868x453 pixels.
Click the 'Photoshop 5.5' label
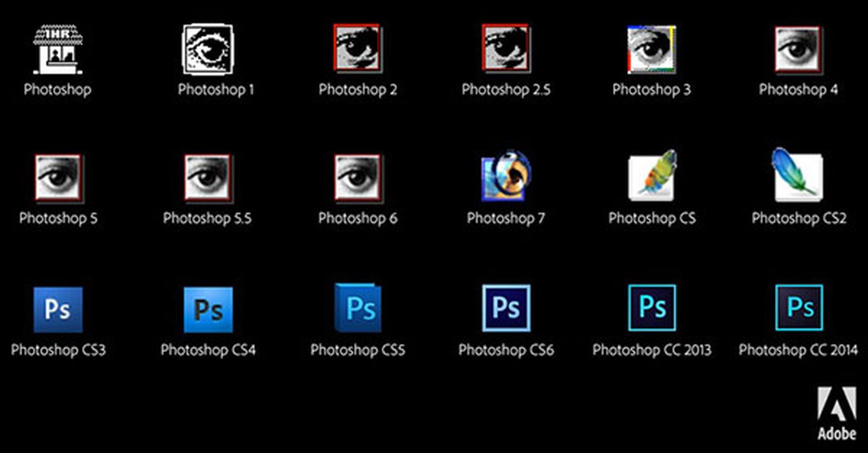tap(207, 219)
